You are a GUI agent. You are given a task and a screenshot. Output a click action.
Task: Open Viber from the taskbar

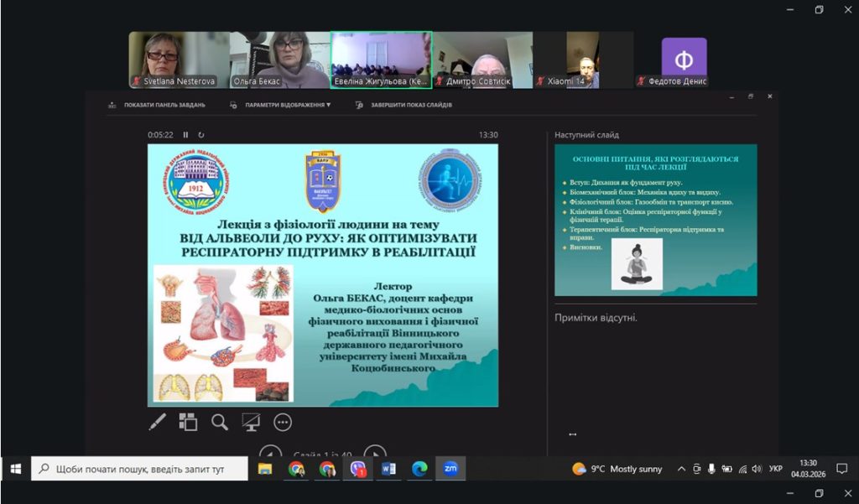[x=358, y=469]
